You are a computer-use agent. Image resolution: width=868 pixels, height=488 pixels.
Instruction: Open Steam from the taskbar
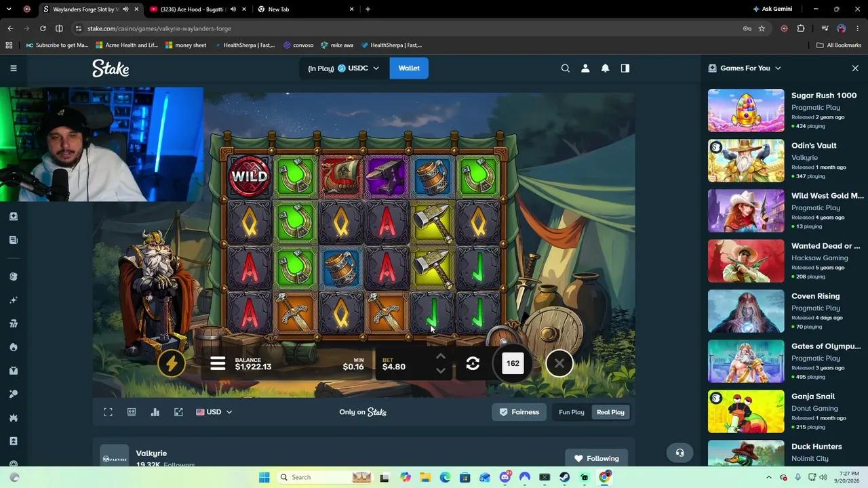click(564, 477)
